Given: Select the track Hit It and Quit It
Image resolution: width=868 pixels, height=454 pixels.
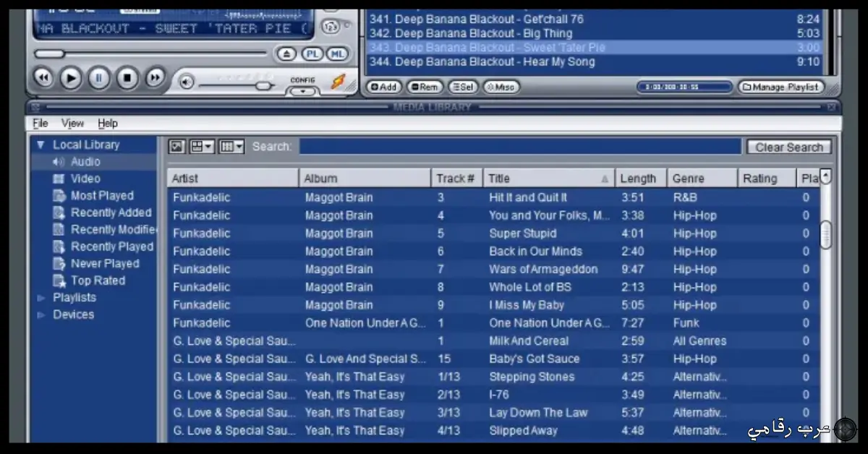Looking at the screenshot, I should click(493, 197).
